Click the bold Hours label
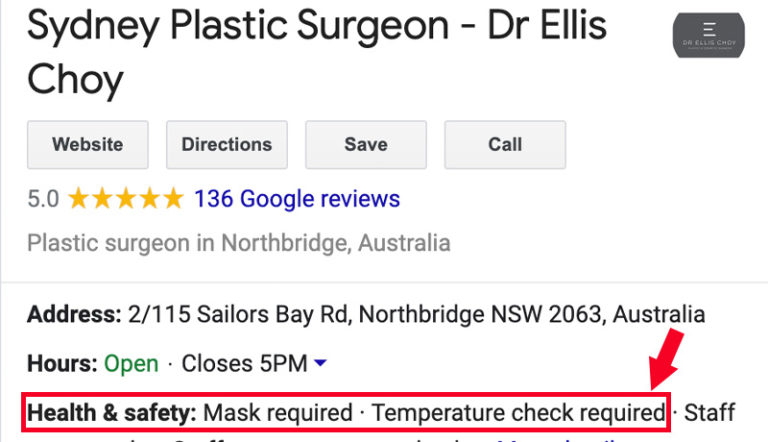768x442 pixels. click(62, 364)
